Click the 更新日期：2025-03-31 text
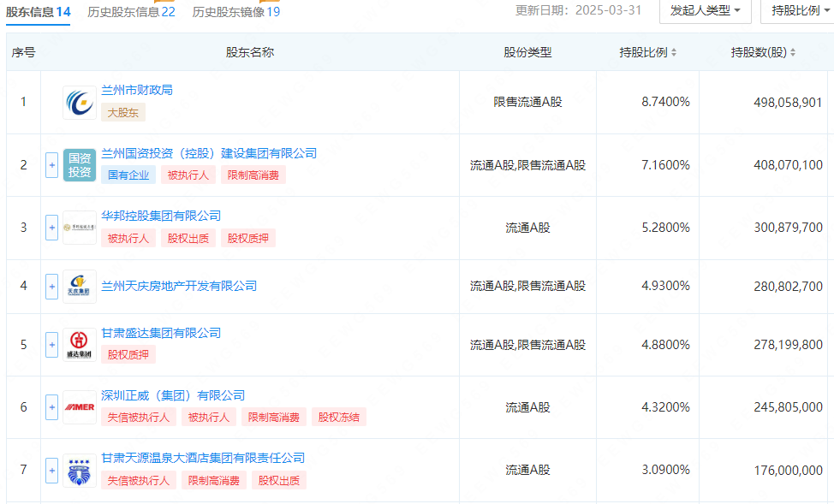Screen dimensions: 834x504 point(578,10)
